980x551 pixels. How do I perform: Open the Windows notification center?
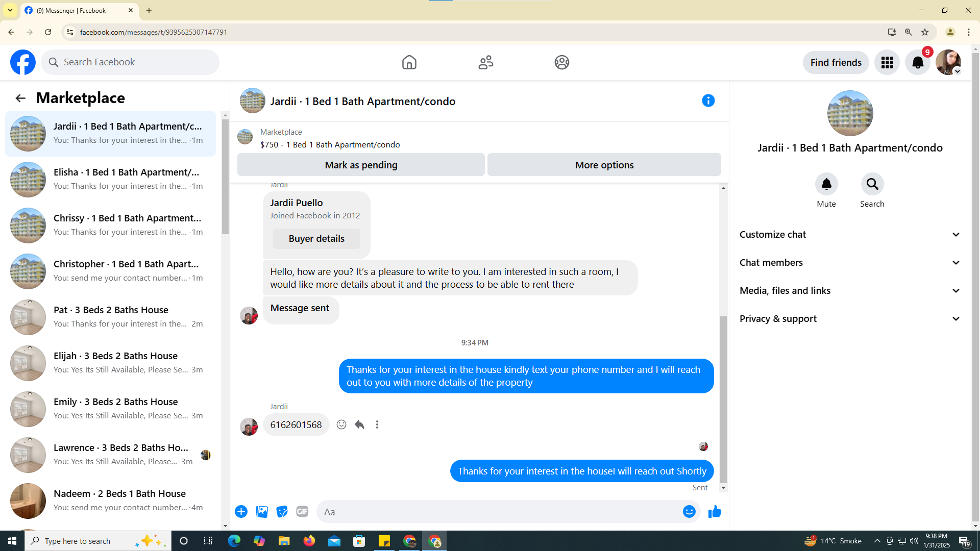(x=964, y=541)
